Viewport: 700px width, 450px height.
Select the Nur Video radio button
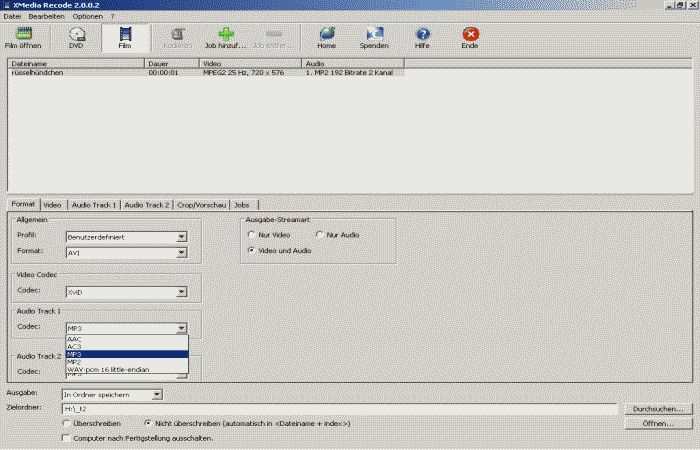(252, 235)
